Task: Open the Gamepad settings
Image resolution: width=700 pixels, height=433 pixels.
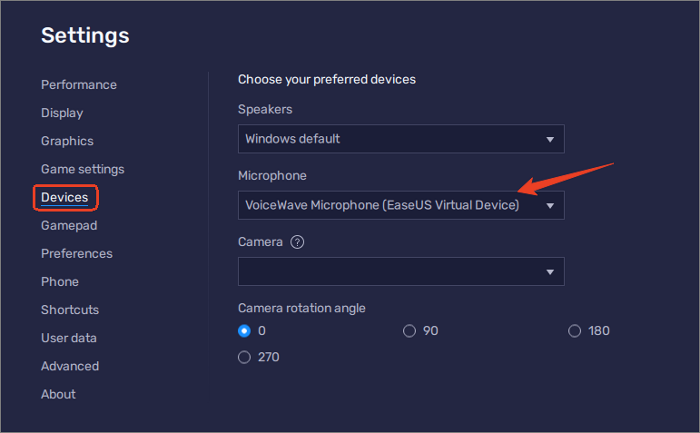Action: coord(69,226)
